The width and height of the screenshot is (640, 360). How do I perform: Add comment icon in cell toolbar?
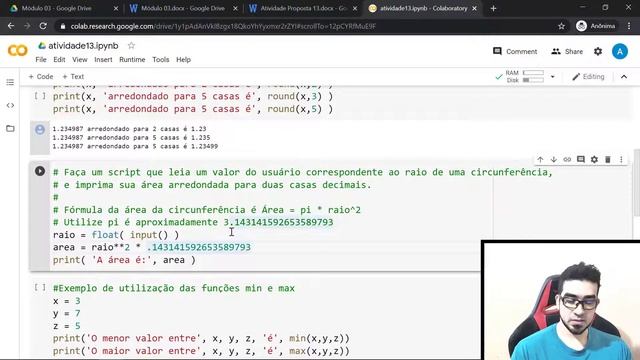[581, 160]
